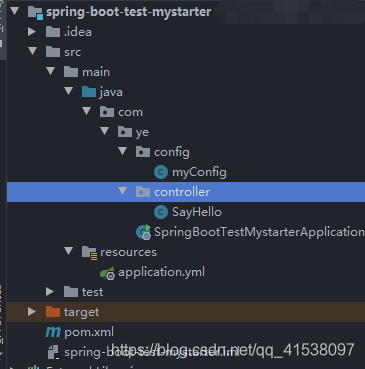Collapse the controller package arrow
Viewport: 365px width, 369px height.
123,191
